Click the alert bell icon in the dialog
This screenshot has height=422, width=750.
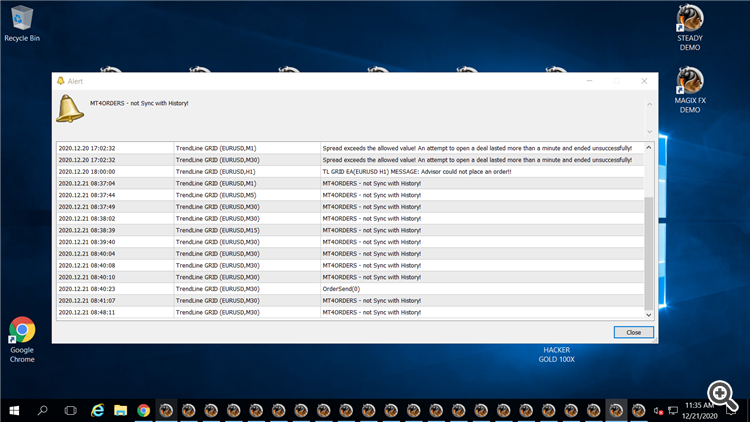point(70,109)
